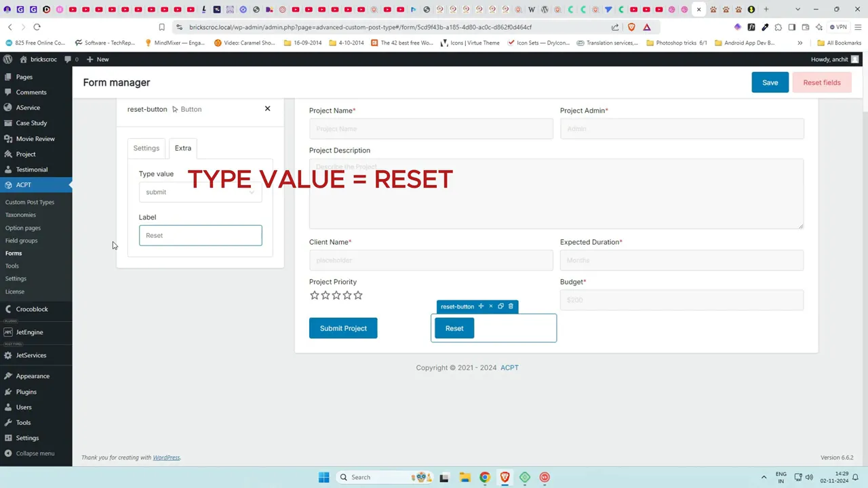Open the comments bubble icon in admin bar
868x488 pixels.
[x=68, y=59]
